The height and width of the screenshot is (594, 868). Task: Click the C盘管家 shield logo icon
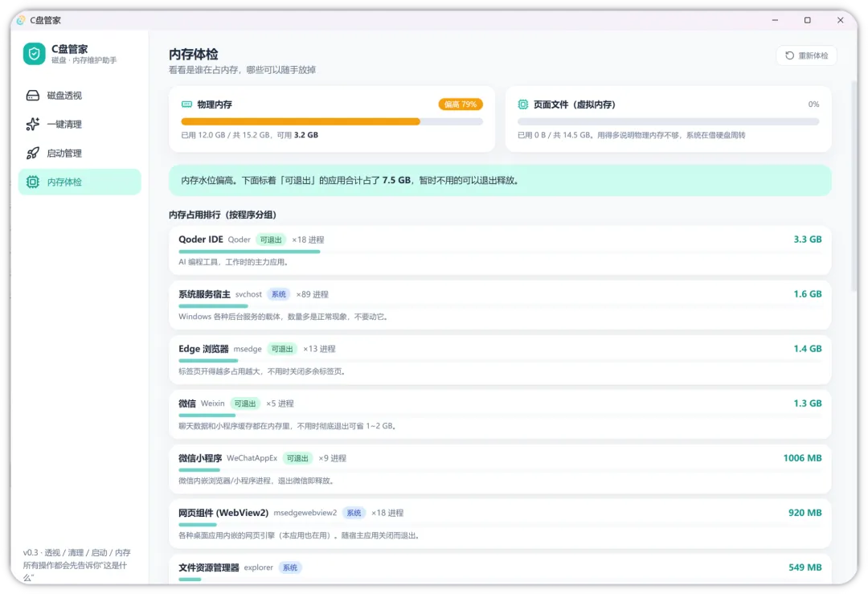click(35, 54)
